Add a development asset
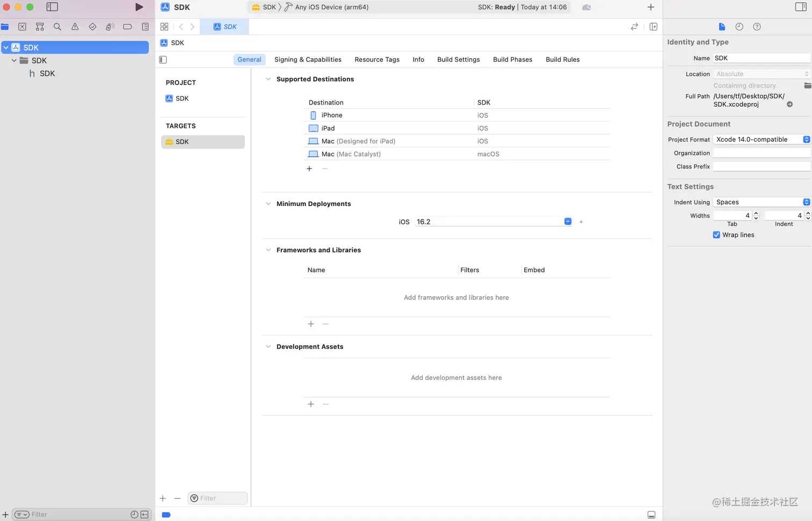The height and width of the screenshot is (521, 812). (311, 403)
